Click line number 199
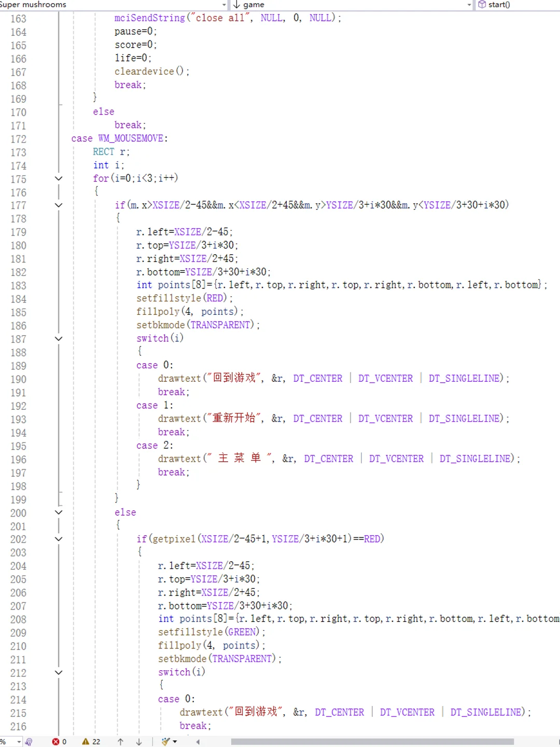This screenshot has width=560, height=747. [18, 500]
